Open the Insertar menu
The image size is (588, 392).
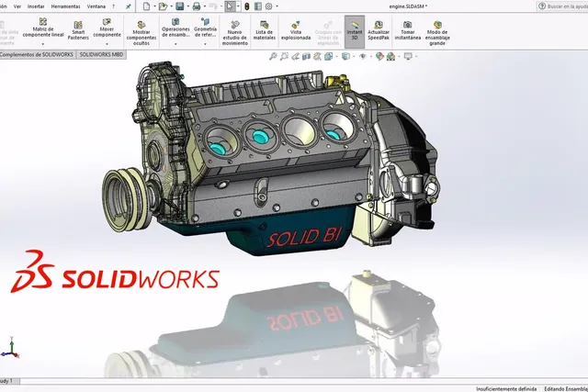click(x=36, y=6)
